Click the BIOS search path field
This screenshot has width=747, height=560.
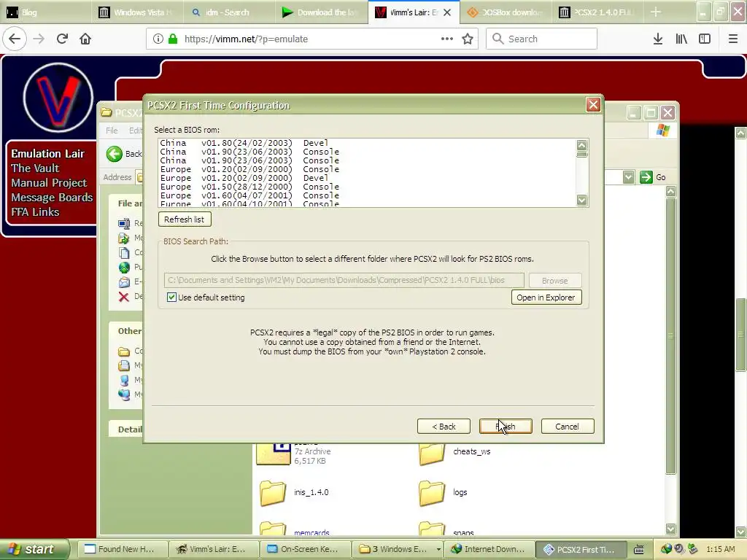click(344, 280)
